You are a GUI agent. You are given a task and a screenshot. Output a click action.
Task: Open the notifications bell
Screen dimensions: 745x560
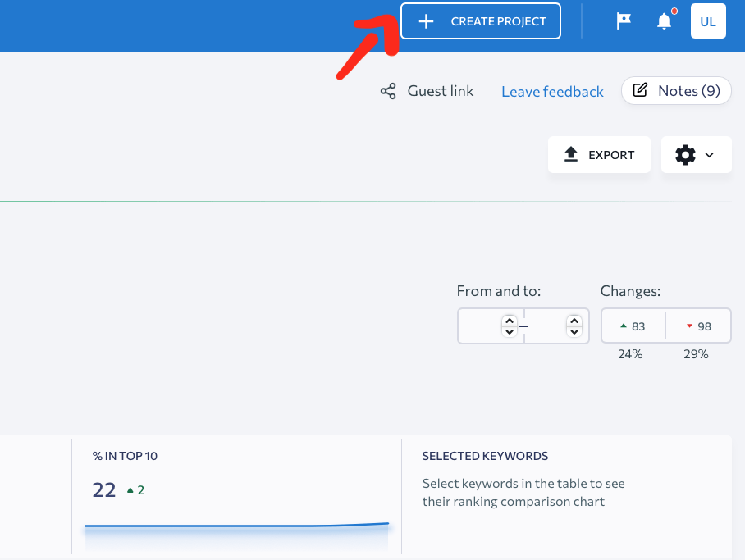click(x=664, y=22)
